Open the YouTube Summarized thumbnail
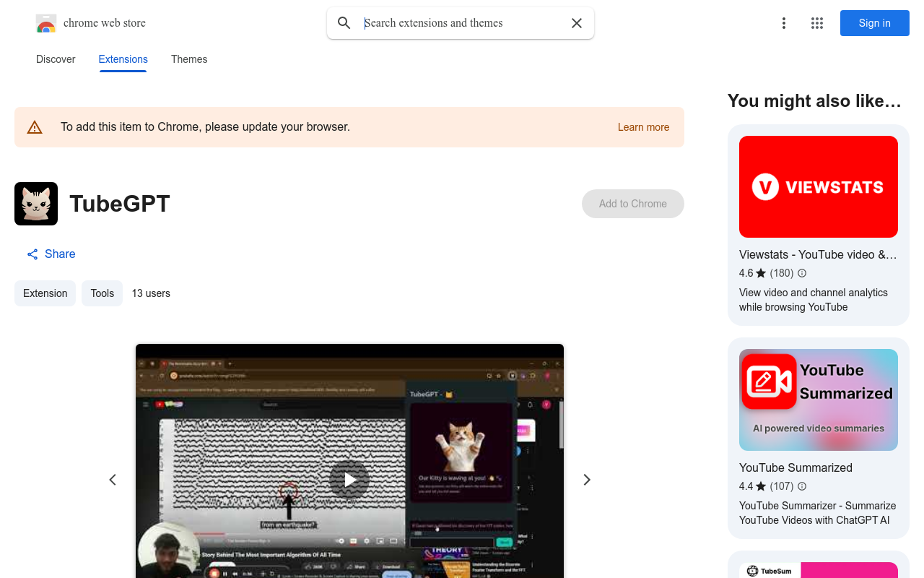 point(819,400)
